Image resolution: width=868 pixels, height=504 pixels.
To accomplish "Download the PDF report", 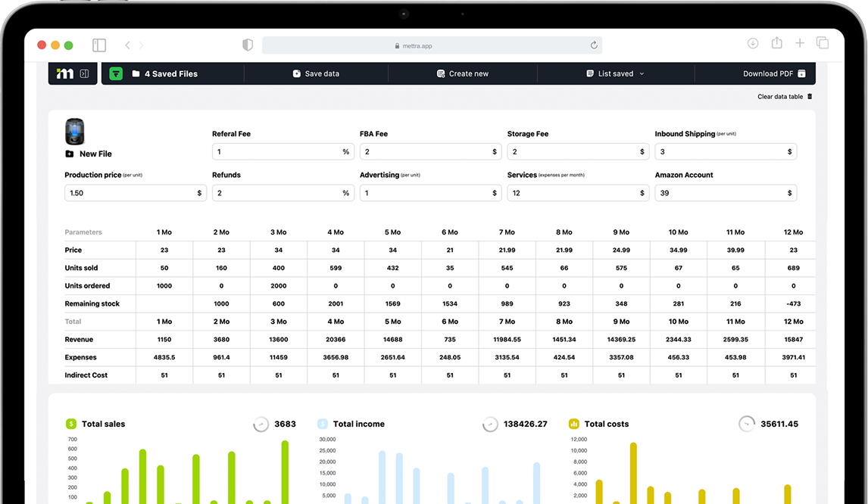I will (x=773, y=73).
